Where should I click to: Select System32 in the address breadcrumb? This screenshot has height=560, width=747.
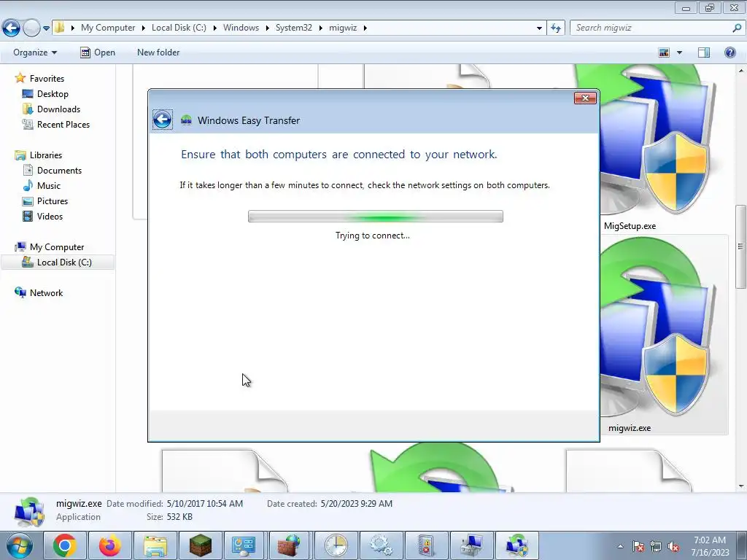[294, 28]
